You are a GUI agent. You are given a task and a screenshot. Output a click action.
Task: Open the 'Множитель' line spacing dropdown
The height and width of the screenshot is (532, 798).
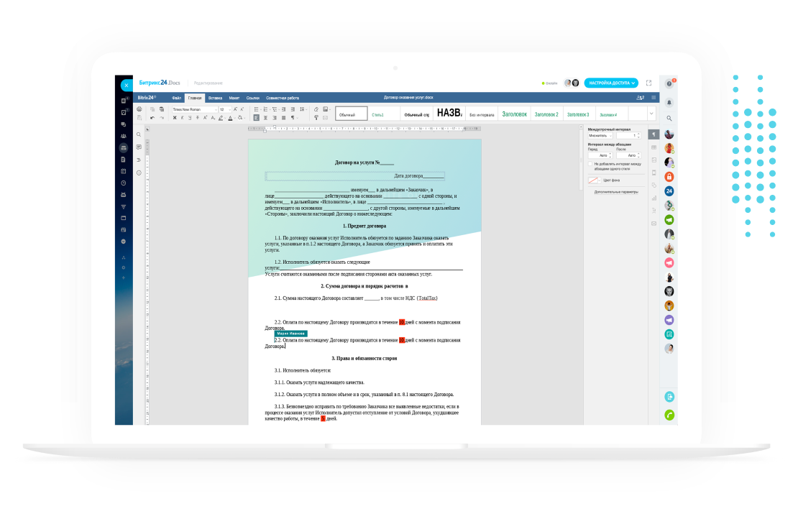600,135
